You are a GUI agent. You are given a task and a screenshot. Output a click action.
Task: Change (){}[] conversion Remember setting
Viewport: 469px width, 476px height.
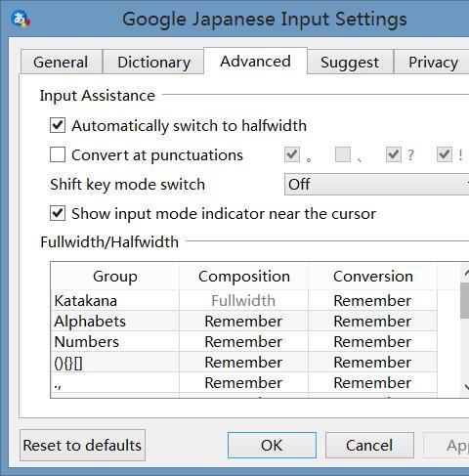[x=372, y=363]
